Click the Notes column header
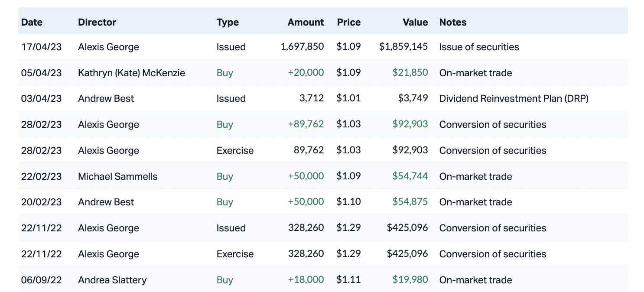 [452, 22]
